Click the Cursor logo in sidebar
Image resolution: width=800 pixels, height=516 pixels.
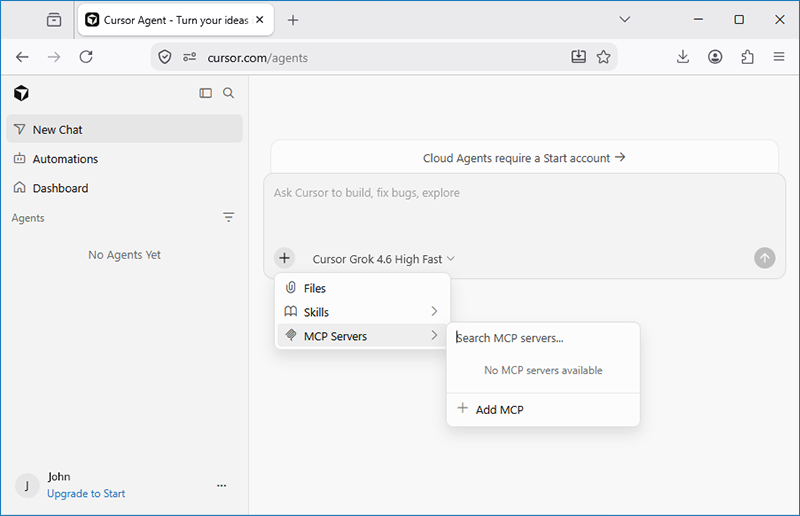pyautogui.click(x=21, y=93)
